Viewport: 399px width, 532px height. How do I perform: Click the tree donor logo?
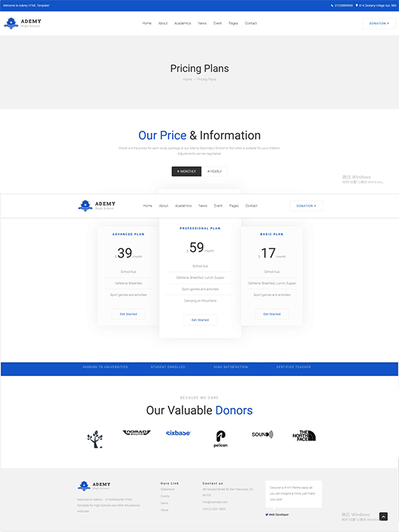tap(95, 440)
